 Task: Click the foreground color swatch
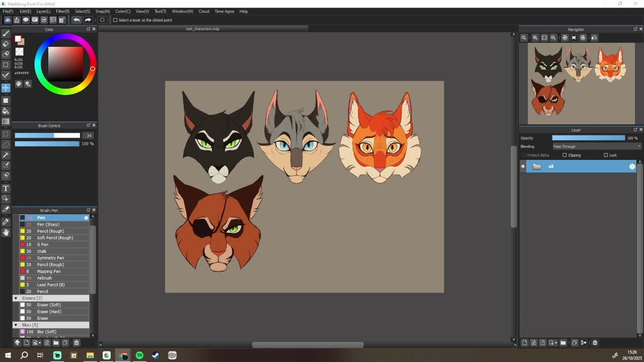[x=18, y=39]
